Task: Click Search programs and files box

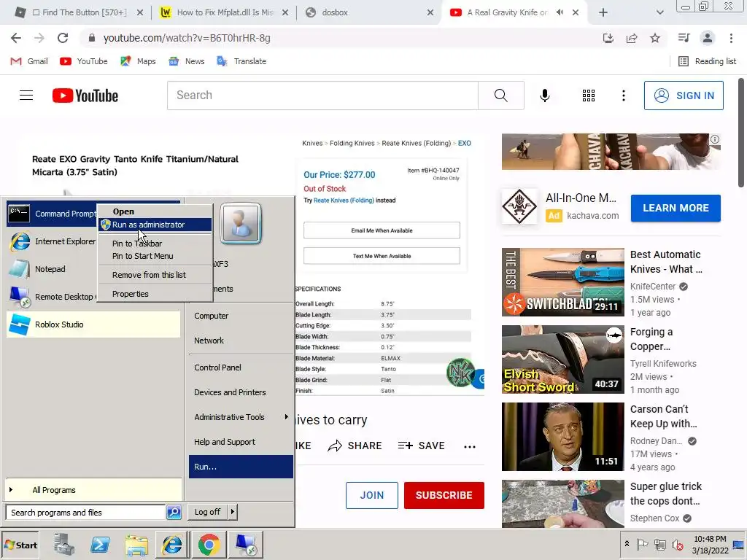Action: coord(86,513)
